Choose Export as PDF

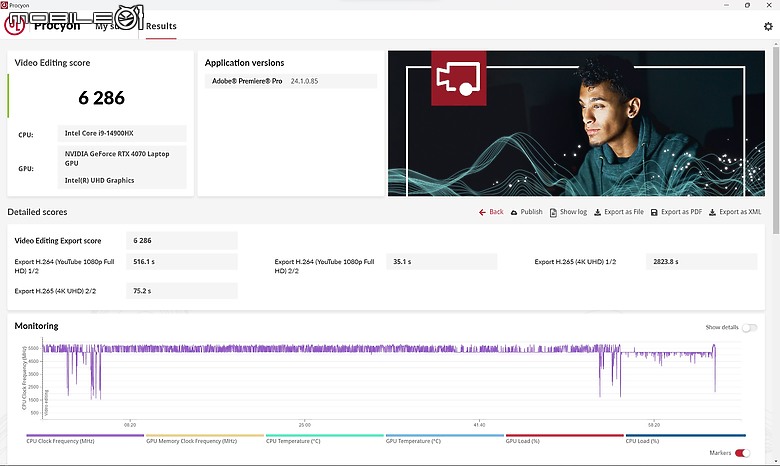(x=682, y=212)
